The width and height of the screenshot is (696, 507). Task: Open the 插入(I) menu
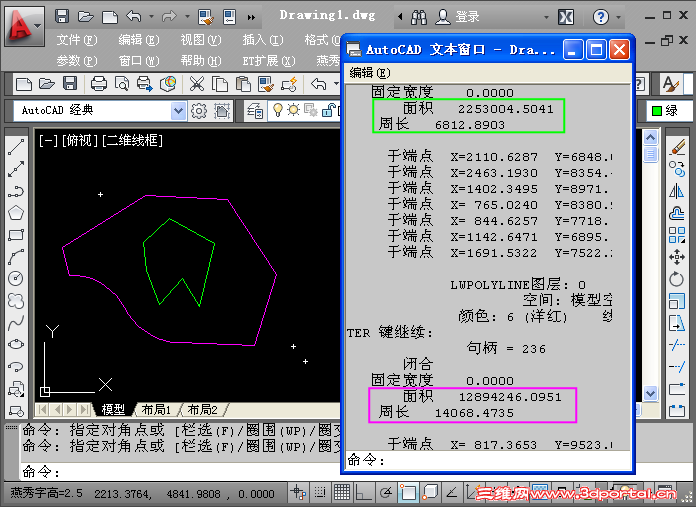pyautogui.click(x=263, y=40)
